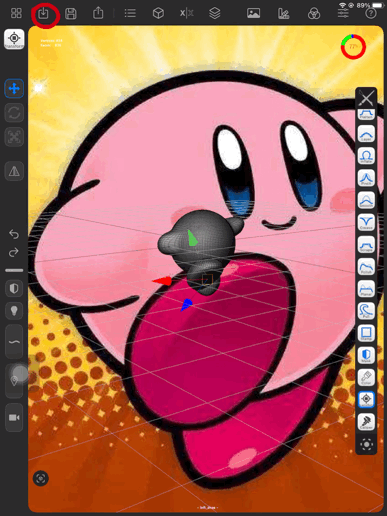387x516 pixels.
Task: Toggle the mask shield button on left sidebar
Action: coord(14,288)
